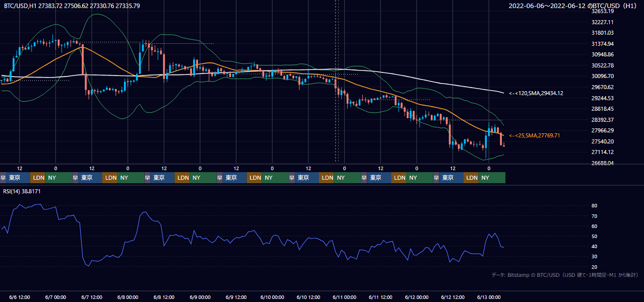This screenshot has height=302, width=644.
Task: Click the 6/13 00:00 date label
Action: tap(489, 297)
